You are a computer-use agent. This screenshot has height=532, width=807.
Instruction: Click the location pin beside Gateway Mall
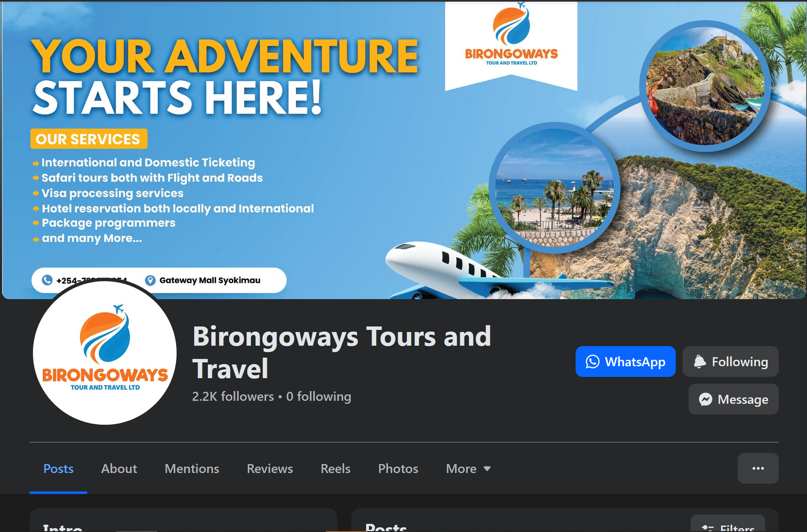(150, 280)
